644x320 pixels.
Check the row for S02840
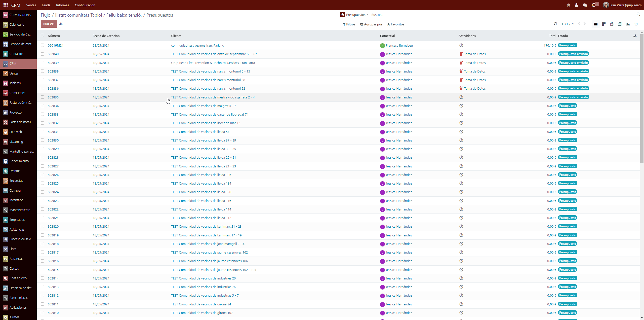point(42,54)
